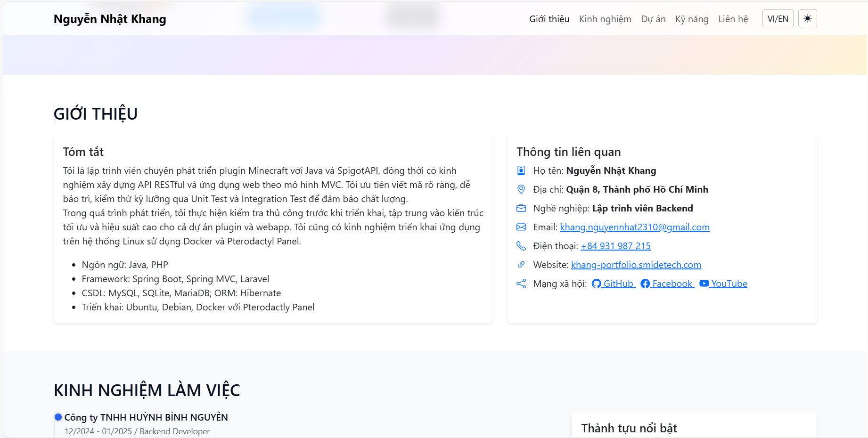Viewport: 868px width, 438px height.
Task: Click the 12/2024 - 01/2025 / Backend Developer line
Action: 137,431
